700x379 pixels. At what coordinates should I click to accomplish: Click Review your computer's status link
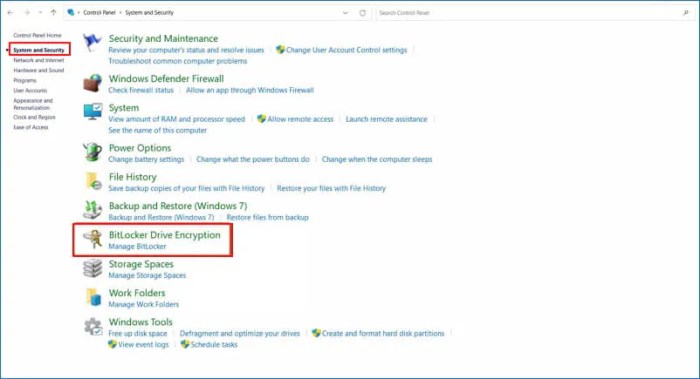coord(186,50)
